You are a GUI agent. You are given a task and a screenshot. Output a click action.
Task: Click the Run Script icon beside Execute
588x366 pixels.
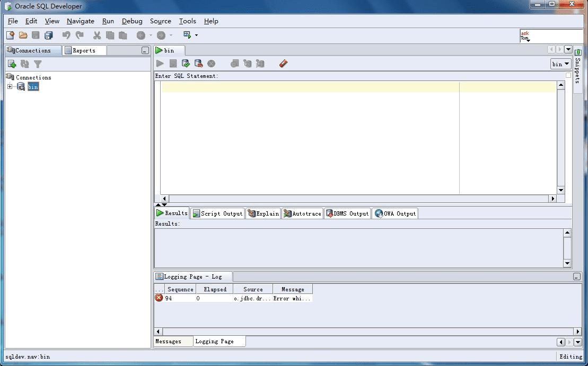[x=173, y=64]
